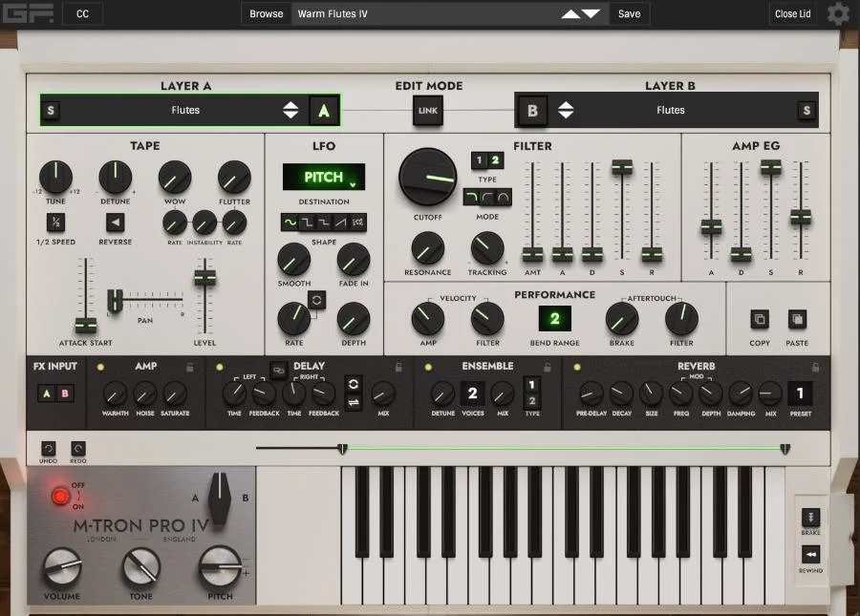The width and height of the screenshot is (860, 616).
Task: Step Layer B sound selector arrows
Action: (566, 110)
